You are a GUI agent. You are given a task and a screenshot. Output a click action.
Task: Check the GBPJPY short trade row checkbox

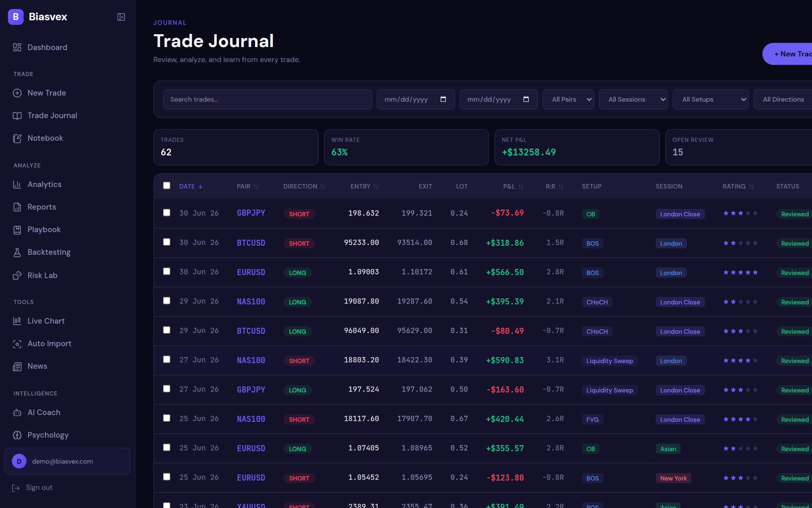point(167,213)
